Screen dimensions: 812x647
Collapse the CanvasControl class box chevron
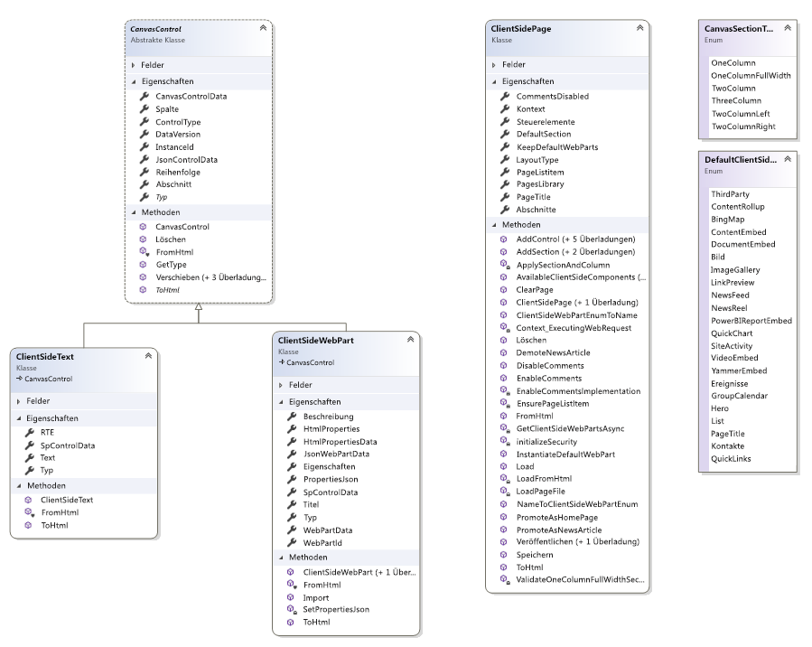click(262, 29)
